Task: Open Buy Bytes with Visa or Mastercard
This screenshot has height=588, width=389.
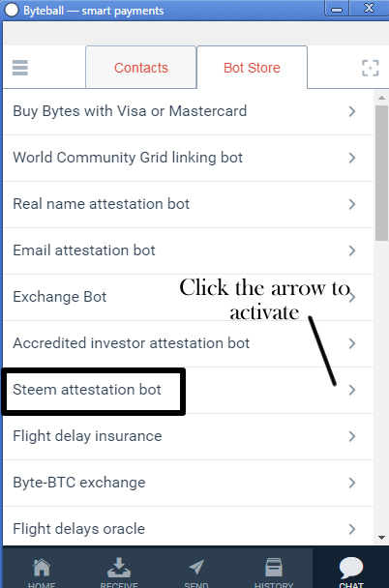Action: click(x=189, y=111)
